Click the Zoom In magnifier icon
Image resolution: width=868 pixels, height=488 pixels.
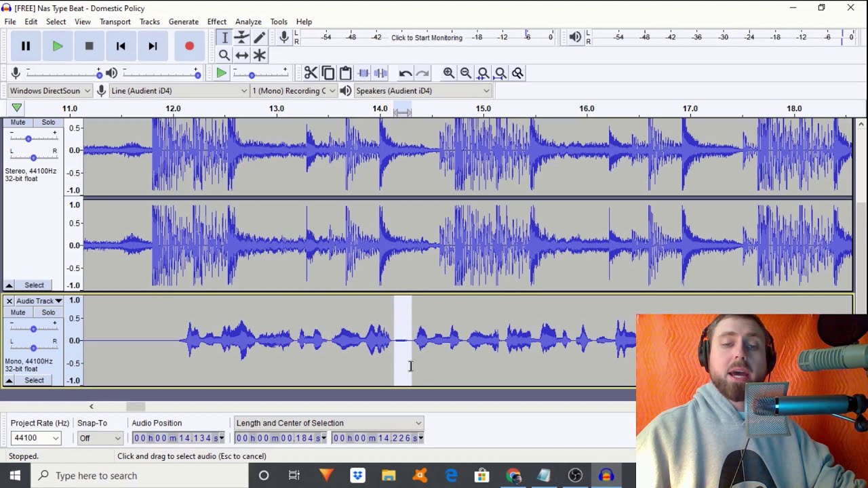click(448, 73)
